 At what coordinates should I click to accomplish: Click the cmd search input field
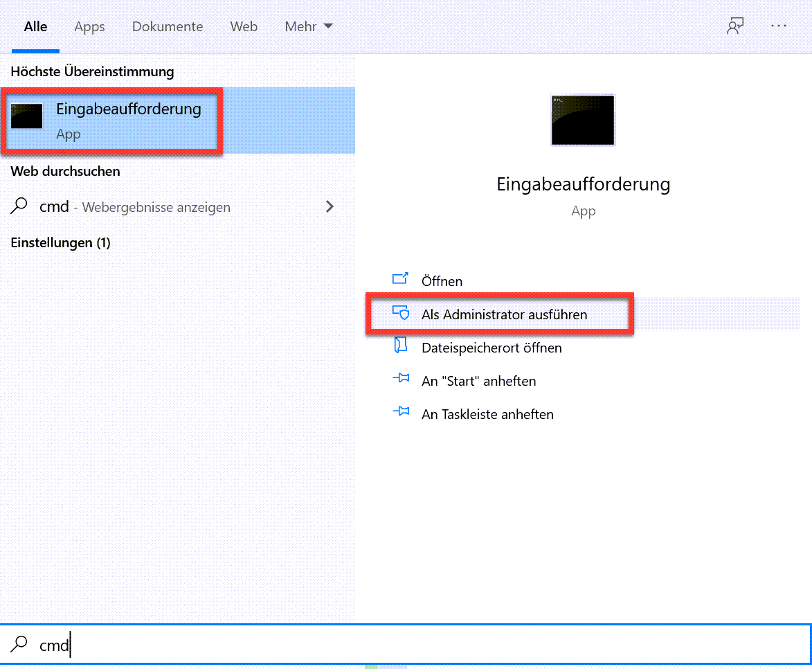[406, 645]
